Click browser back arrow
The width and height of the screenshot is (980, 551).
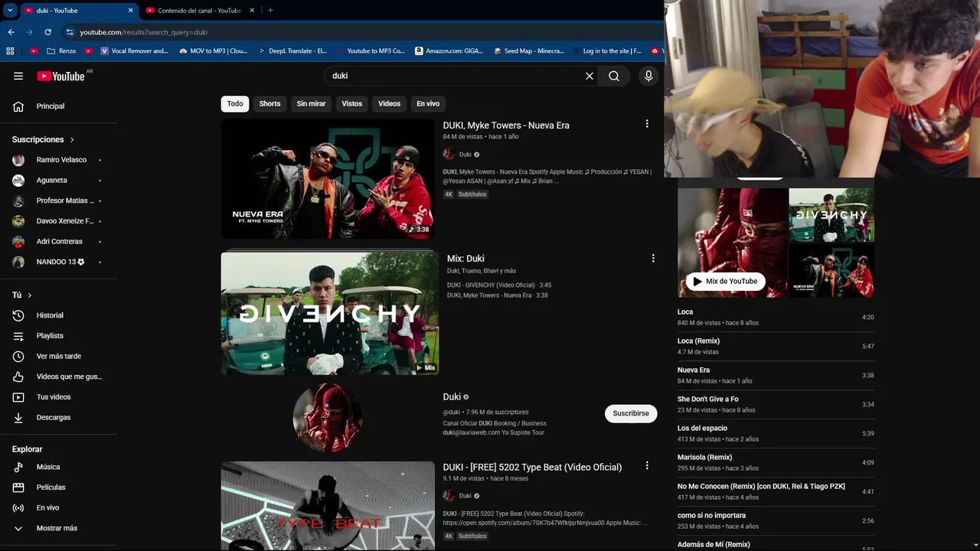pyautogui.click(x=11, y=32)
